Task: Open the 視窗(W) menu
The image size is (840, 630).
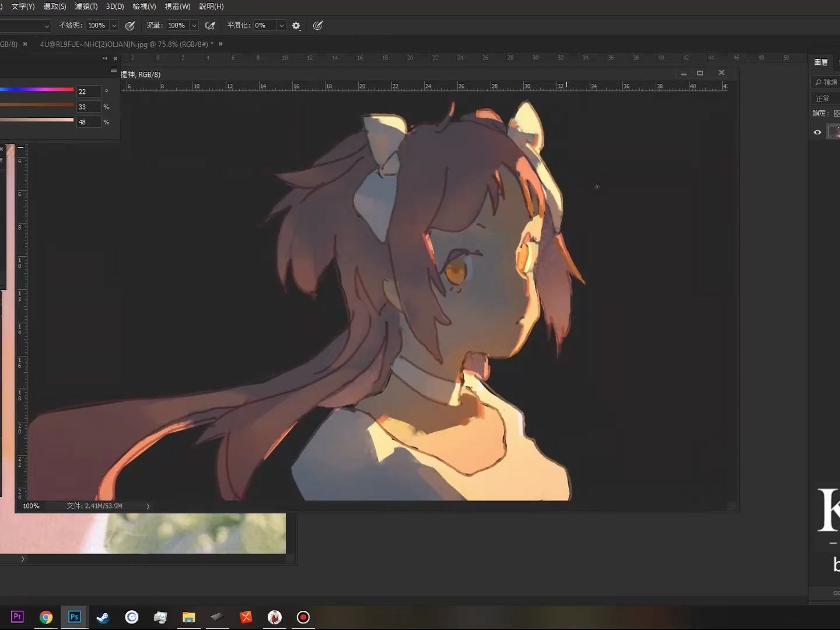Action: point(178,6)
